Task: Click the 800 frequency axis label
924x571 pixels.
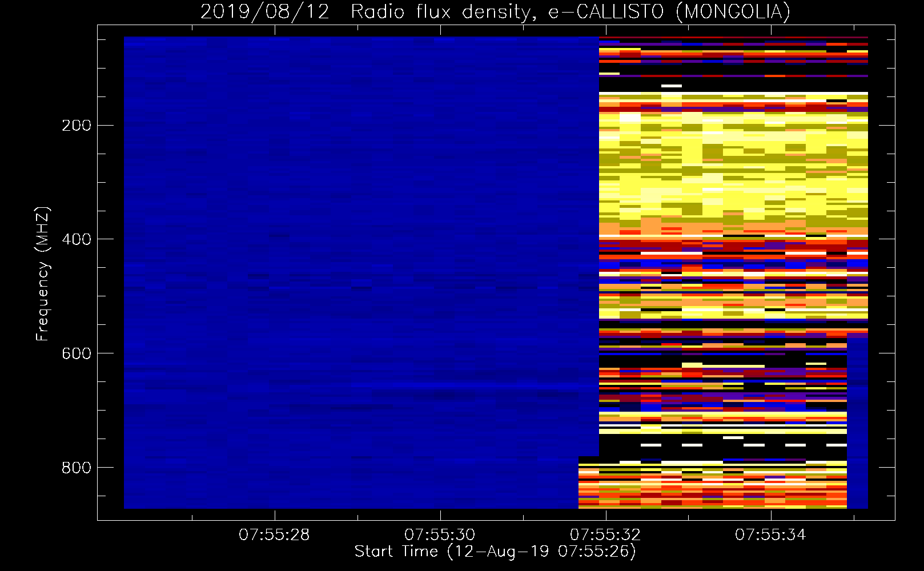Action: coord(77,468)
